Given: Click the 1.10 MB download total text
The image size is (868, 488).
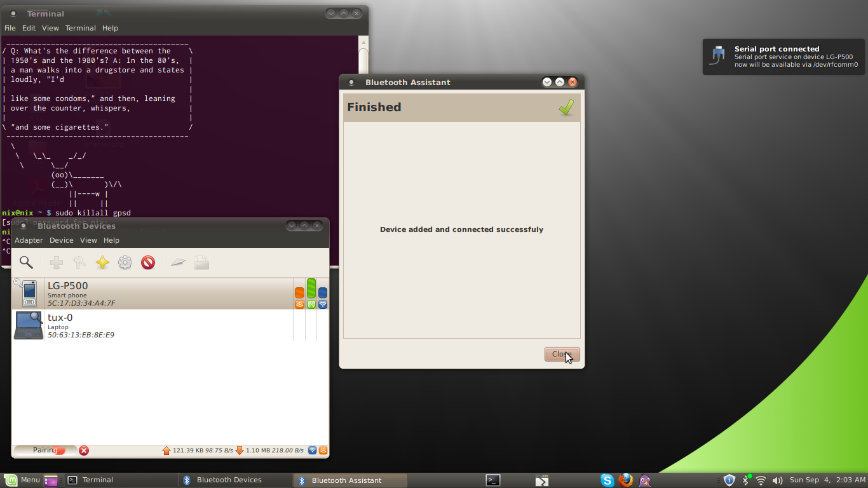Looking at the screenshot, I should [x=258, y=451].
